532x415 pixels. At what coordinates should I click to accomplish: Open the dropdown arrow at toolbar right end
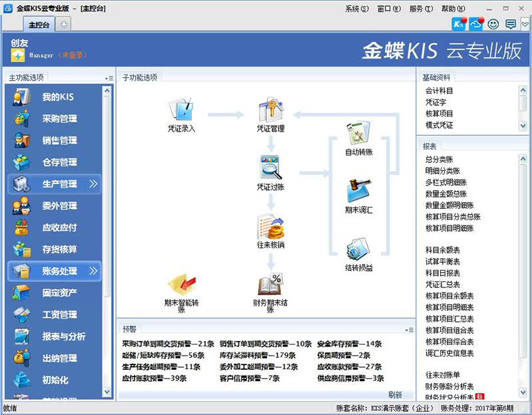[525, 25]
